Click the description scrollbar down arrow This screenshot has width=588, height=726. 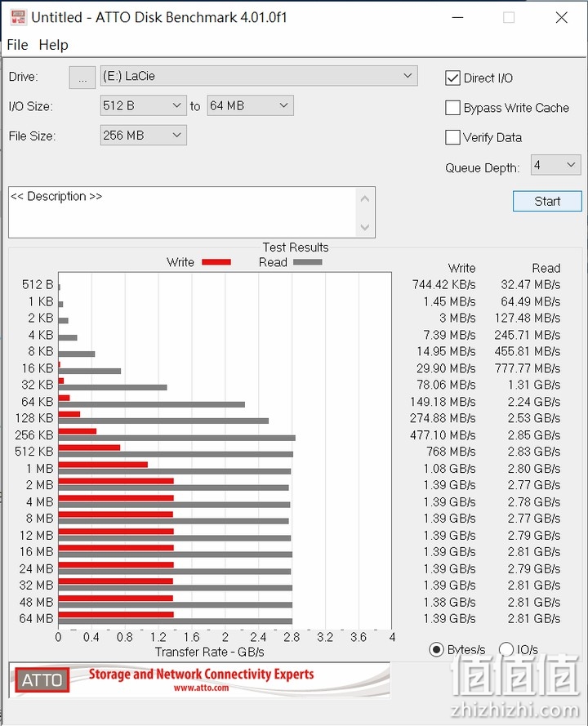[x=365, y=227]
